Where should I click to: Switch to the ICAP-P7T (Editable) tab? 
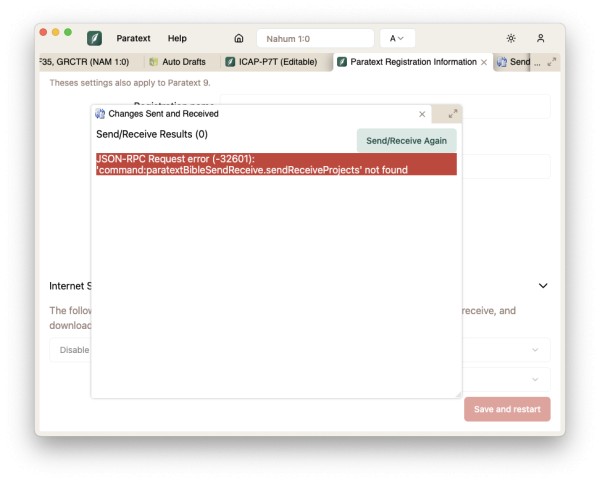pyautogui.click(x=278, y=62)
